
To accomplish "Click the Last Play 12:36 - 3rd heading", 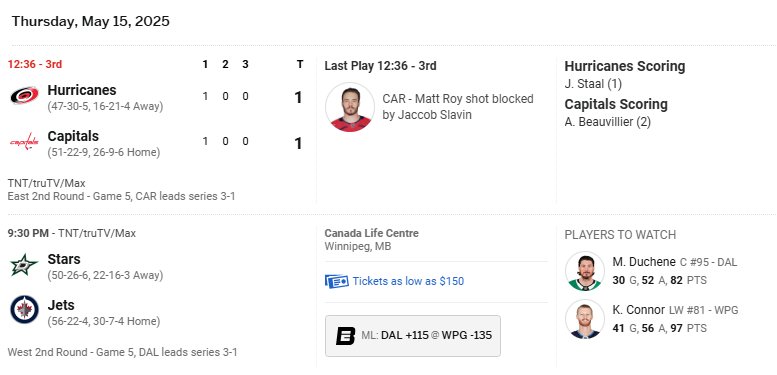I will [x=381, y=66].
